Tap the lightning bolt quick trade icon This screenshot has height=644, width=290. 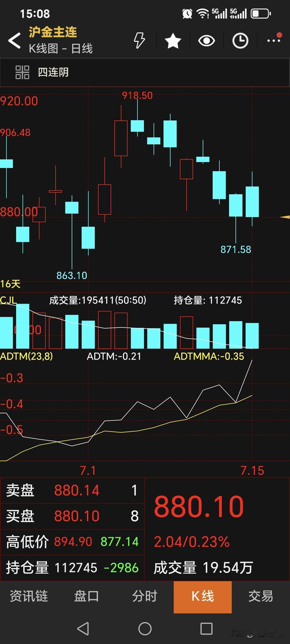[139, 41]
